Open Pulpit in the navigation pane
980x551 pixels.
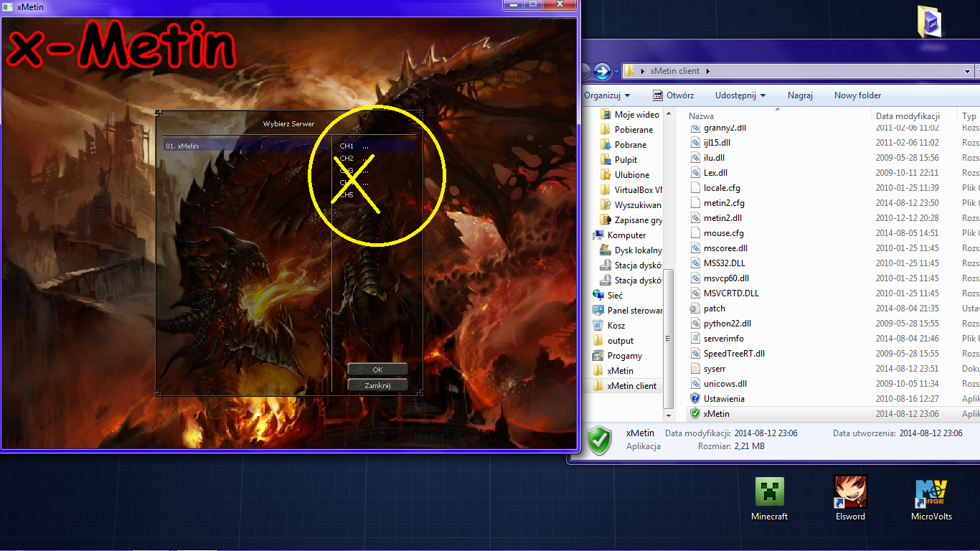(626, 160)
